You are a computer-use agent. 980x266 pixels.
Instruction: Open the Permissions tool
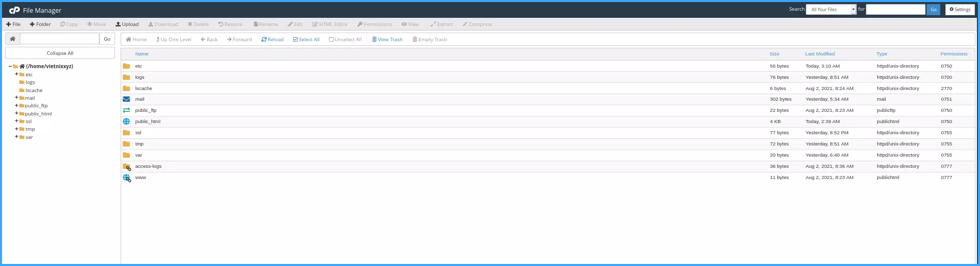[x=374, y=24]
